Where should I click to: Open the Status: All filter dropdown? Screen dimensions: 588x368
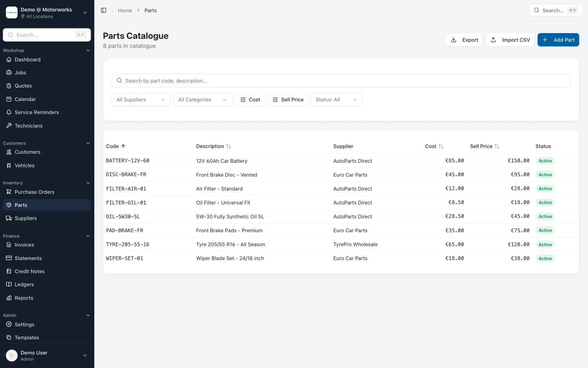pyautogui.click(x=336, y=99)
